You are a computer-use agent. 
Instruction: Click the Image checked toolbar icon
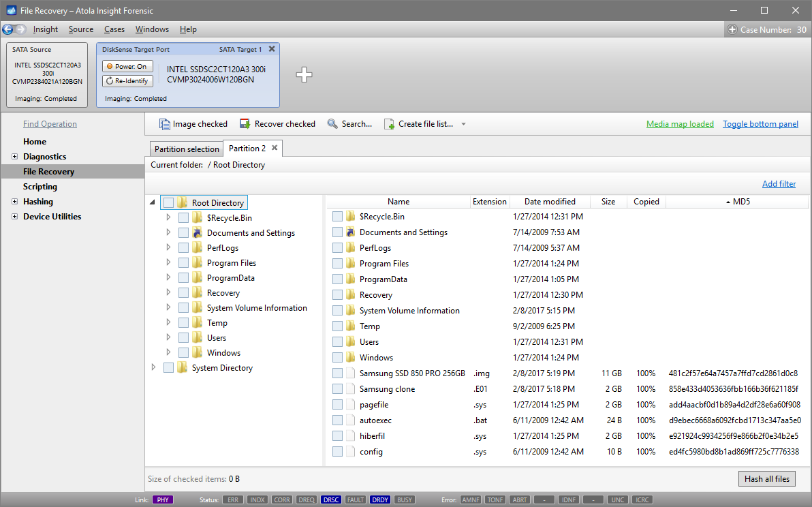tap(165, 123)
